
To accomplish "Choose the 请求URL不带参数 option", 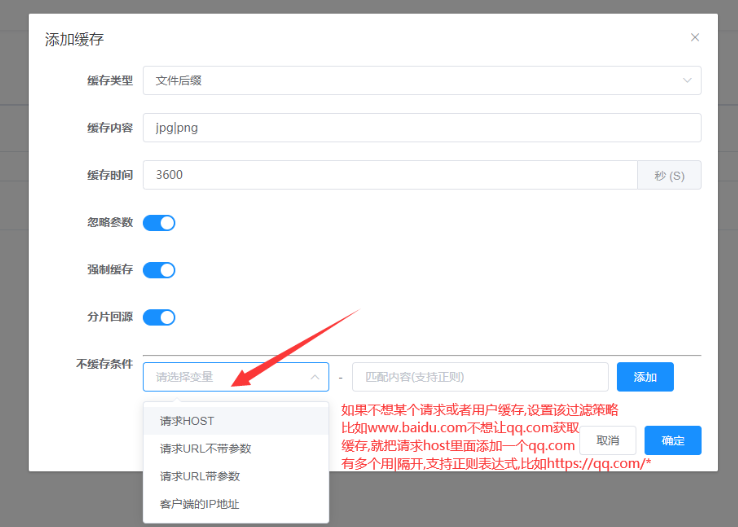I will 205,448.
